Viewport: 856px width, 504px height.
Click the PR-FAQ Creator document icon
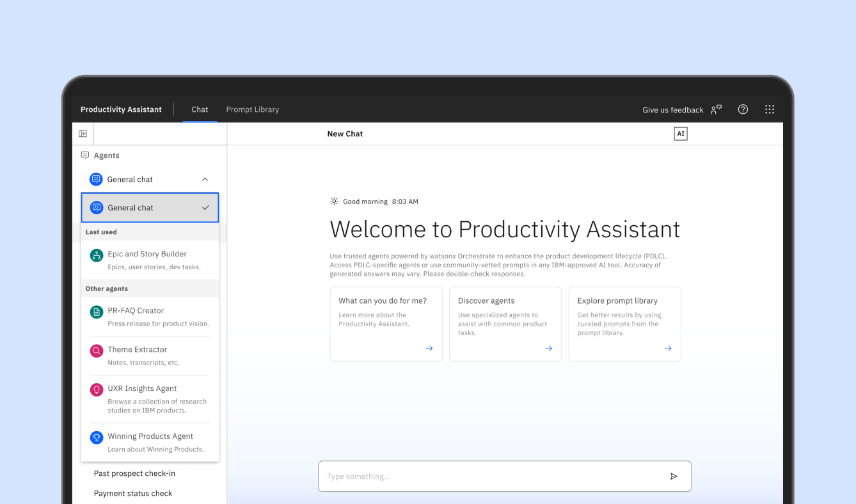[x=97, y=312]
